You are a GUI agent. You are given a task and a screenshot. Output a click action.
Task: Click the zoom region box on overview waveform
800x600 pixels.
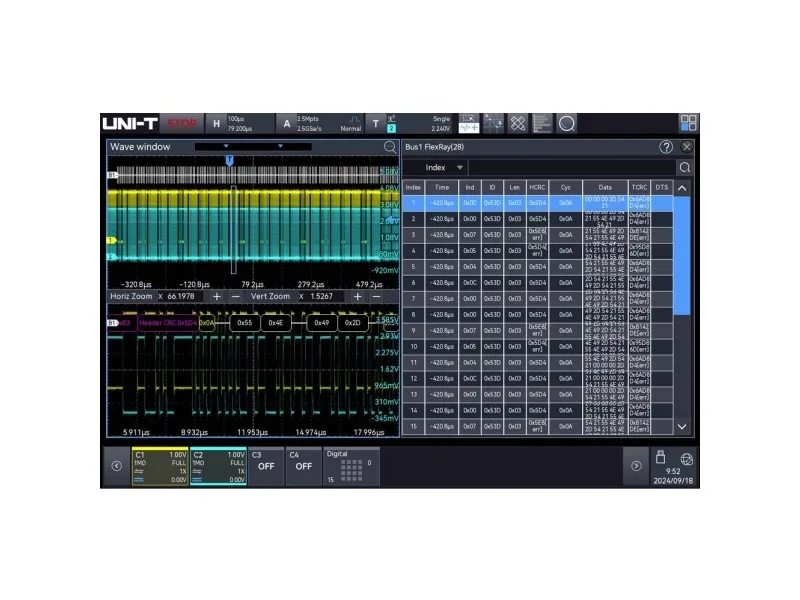[x=234, y=230]
